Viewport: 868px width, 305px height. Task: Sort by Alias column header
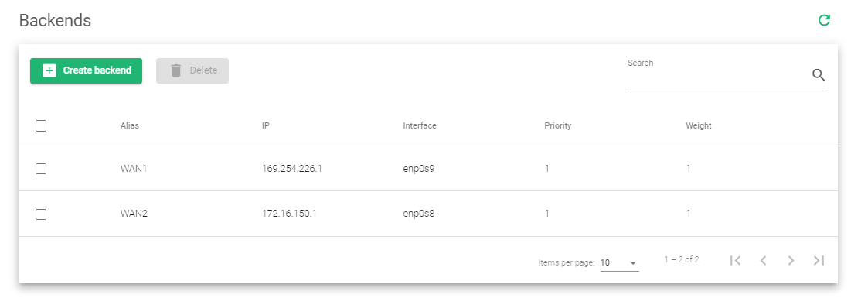(130, 126)
